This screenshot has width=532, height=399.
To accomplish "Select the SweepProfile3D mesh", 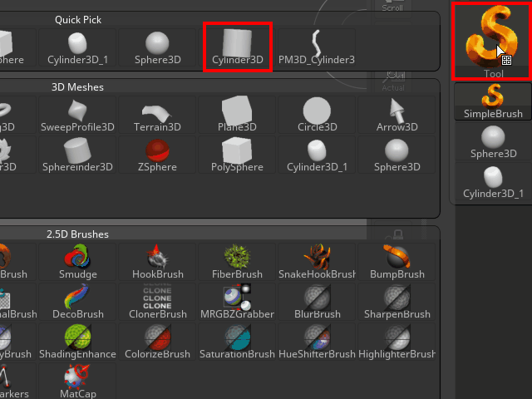I will (x=77, y=115).
